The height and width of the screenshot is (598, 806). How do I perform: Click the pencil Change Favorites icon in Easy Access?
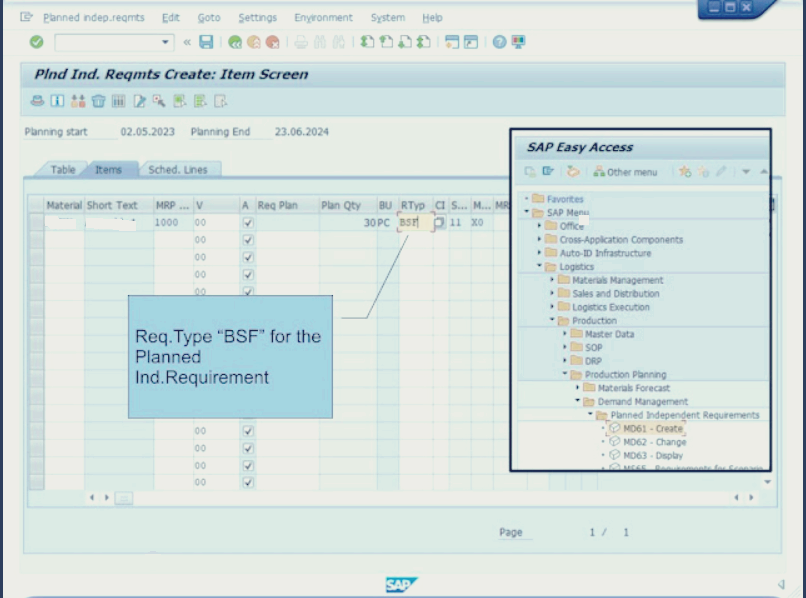[721, 172]
